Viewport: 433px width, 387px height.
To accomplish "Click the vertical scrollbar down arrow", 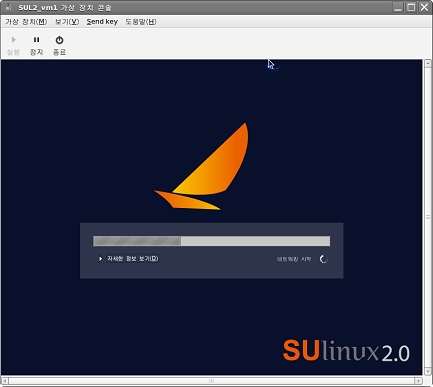I will coord(428,371).
